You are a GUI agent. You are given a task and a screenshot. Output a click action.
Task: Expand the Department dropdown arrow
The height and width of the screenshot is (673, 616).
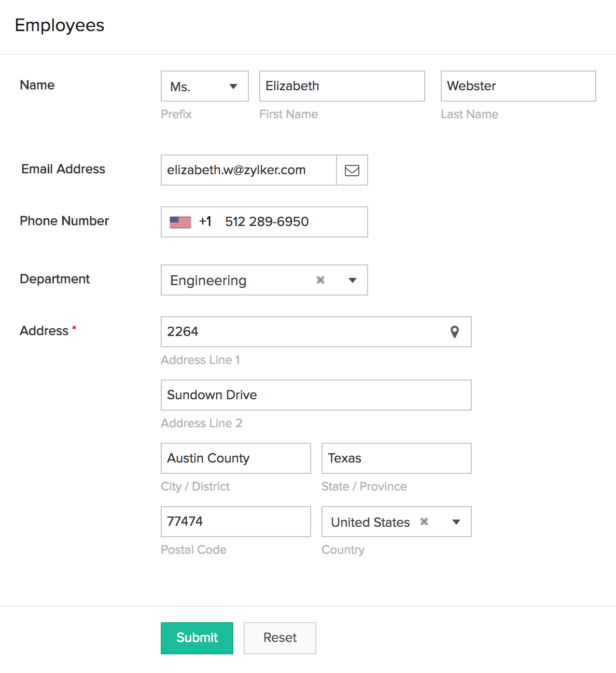(353, 280)
